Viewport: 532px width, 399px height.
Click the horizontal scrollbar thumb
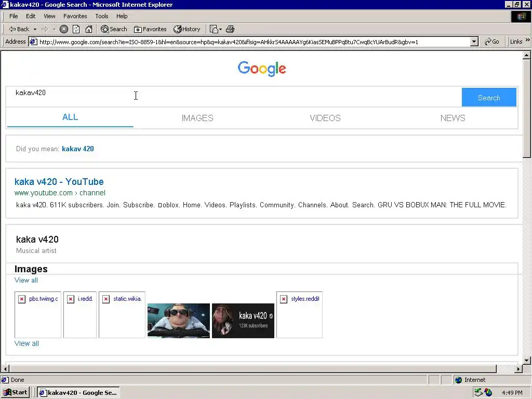pyautogui.click(x=253, y=368)
